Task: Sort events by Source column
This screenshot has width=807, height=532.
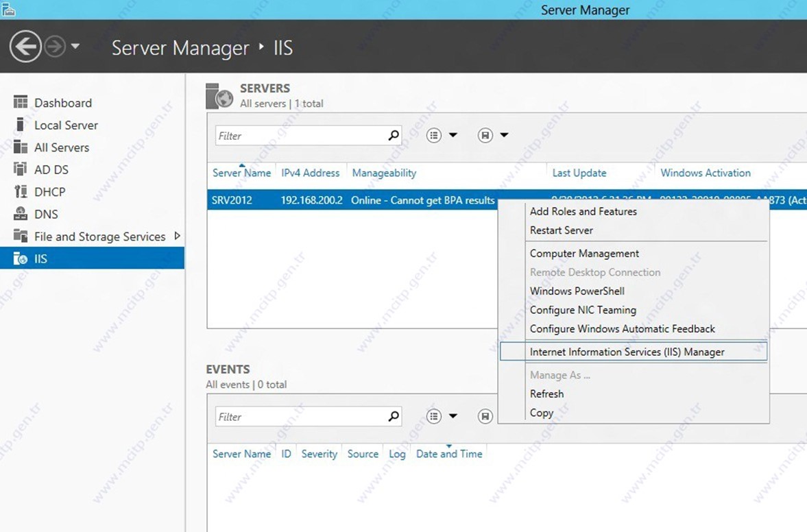Action: coord(362,455)
